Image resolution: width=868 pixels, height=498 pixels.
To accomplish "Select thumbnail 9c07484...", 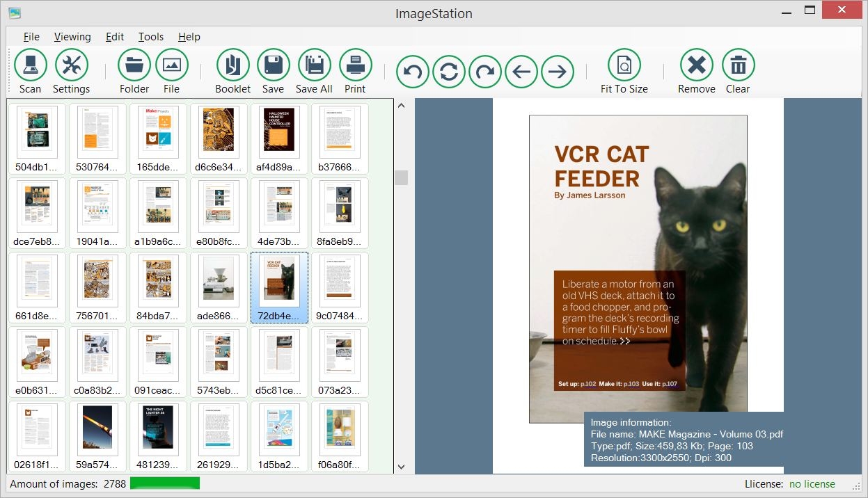I will (340, 288).
